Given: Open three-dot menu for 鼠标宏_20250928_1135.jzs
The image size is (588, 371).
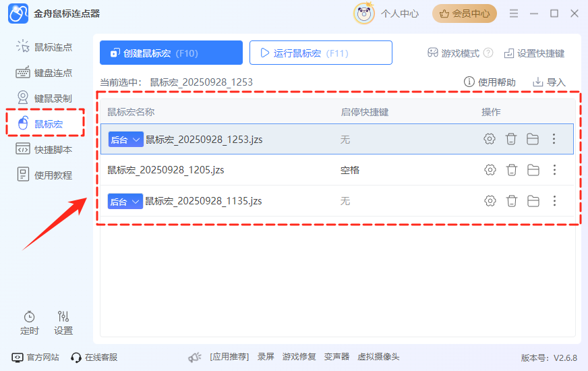Looking at the screenshot, I should pyautogui.click(x=555, y=201).
